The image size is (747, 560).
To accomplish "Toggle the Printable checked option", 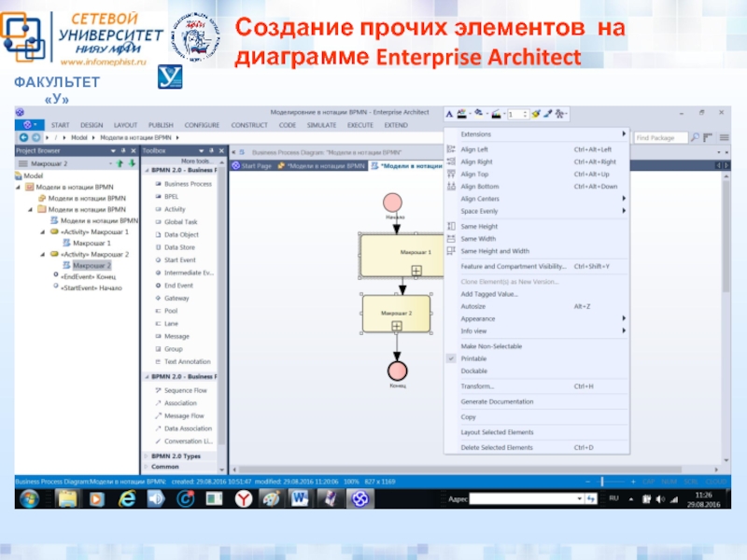I will [x=473, y=358].
